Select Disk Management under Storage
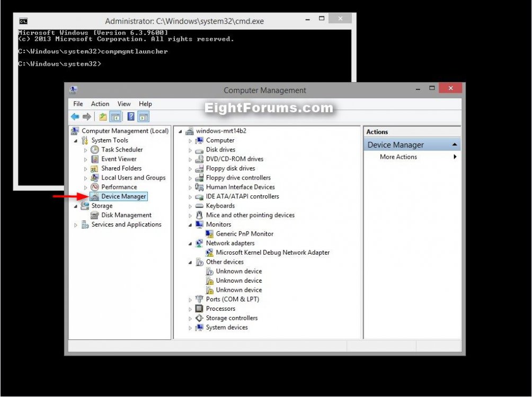 [126, 215]
